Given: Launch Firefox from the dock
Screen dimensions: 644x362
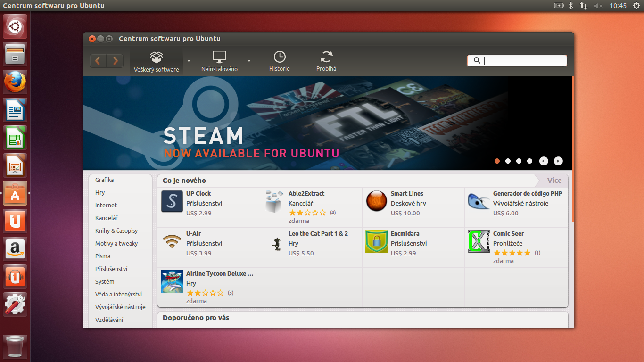Looking at the screenshot, I should (15, 82).
